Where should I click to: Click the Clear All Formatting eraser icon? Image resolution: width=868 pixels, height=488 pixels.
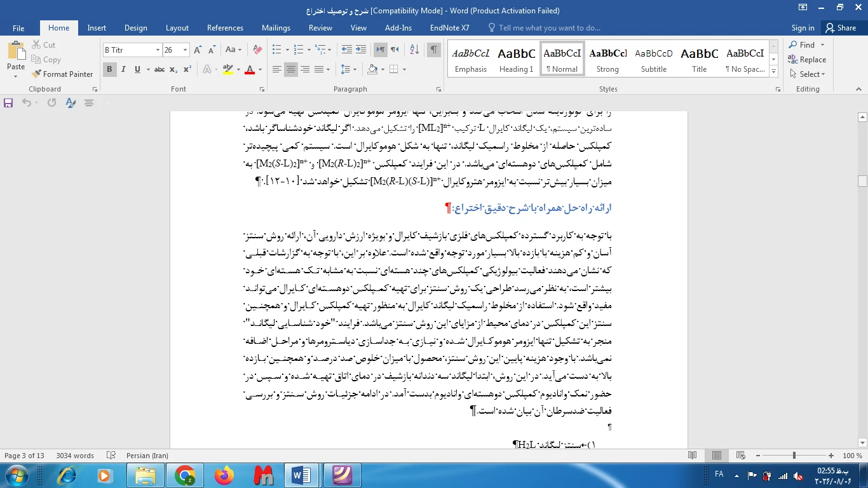coord(257,50)
